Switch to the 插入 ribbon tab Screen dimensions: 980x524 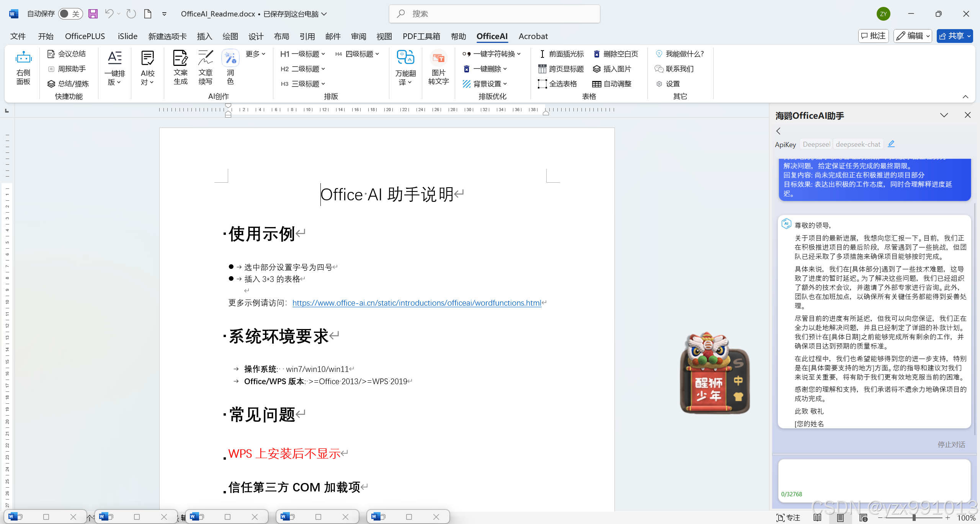[x=204, y=36]
